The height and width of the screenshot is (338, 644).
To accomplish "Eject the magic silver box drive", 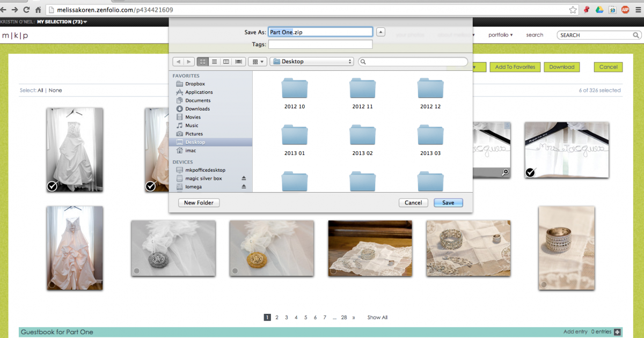I will pos(244,178).
